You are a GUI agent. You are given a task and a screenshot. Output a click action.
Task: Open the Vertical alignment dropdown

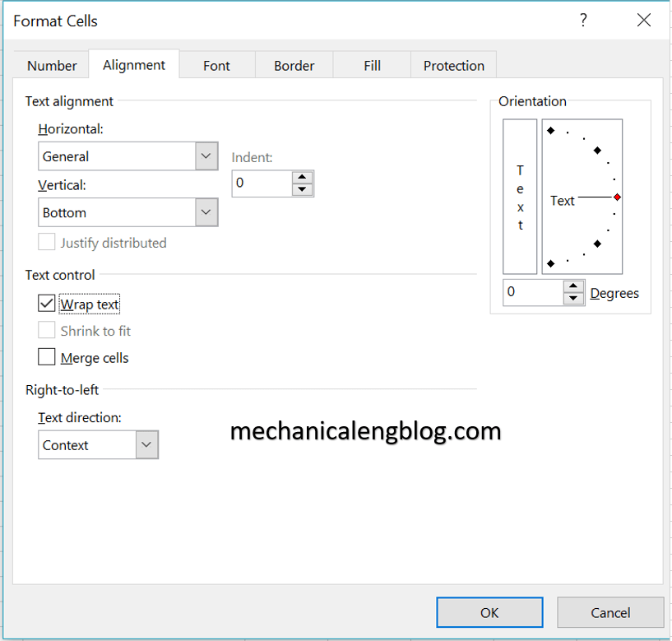click(206, 211)
